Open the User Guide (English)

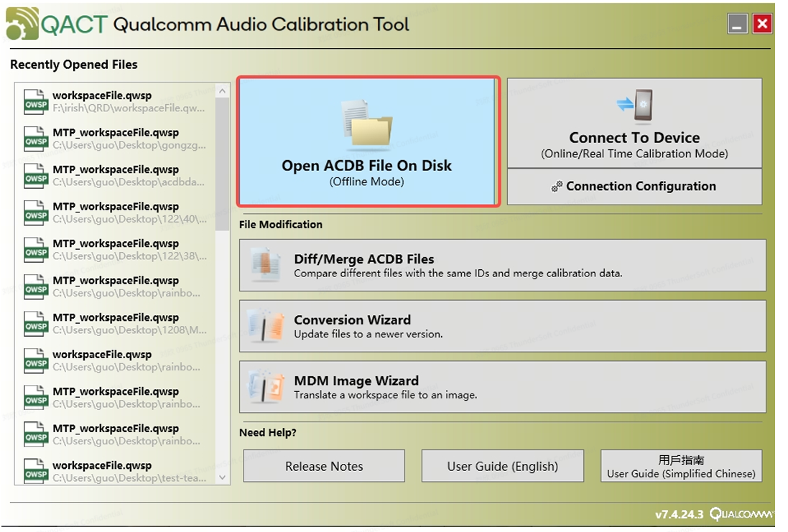(502, 466)
